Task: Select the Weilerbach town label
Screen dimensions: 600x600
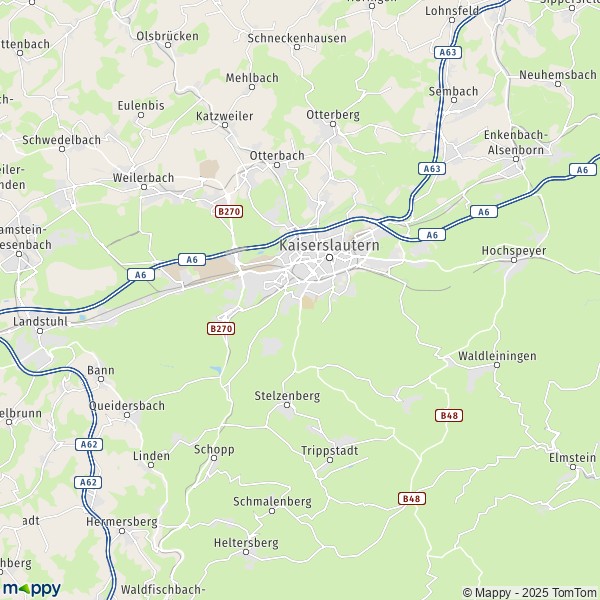Action: (143, 178)
